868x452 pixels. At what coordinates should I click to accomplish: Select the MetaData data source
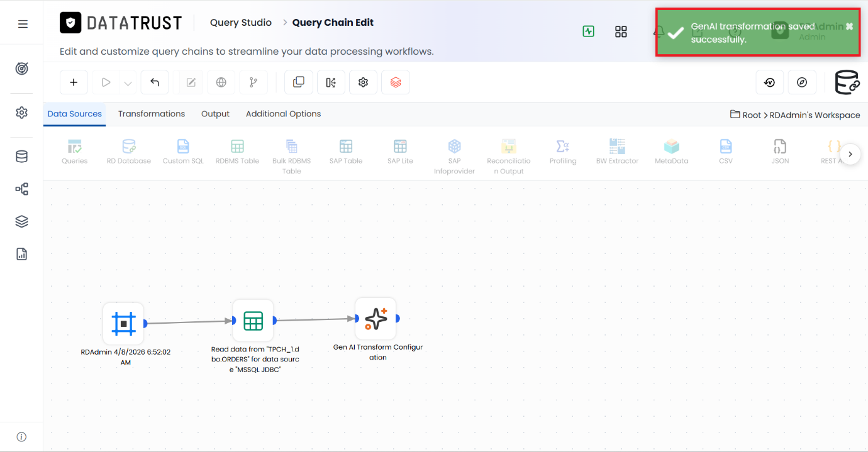pos(672,152)
